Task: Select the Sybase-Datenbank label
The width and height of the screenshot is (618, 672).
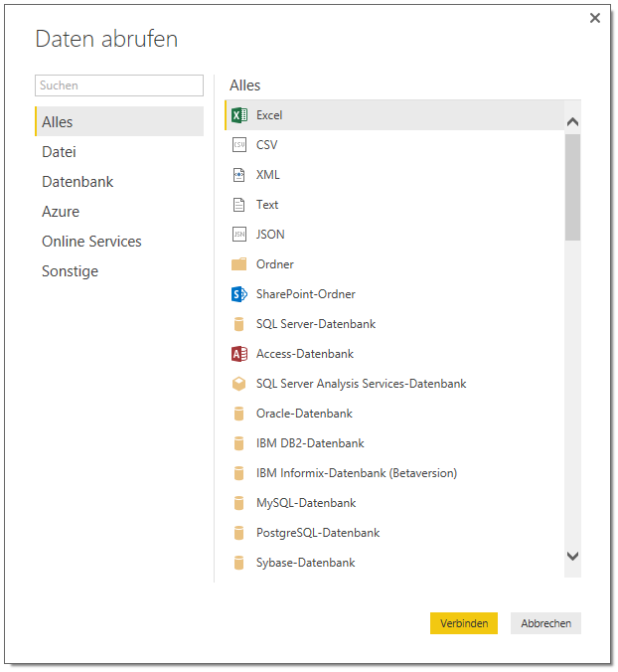Action: pyautogui.click(x=306, y=563)
